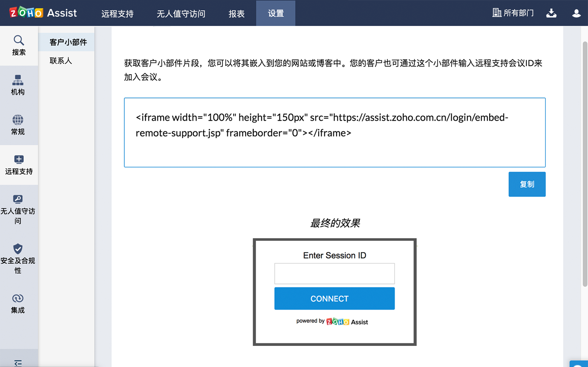Click the 复制 copy button
588x367 pixels.
pyautogui.click(x=527, y=184)
